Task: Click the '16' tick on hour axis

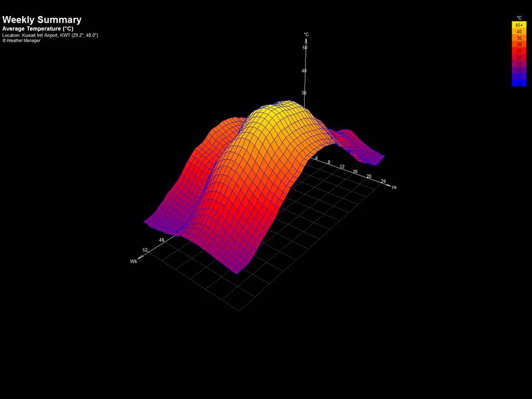Action: [355, 171]
